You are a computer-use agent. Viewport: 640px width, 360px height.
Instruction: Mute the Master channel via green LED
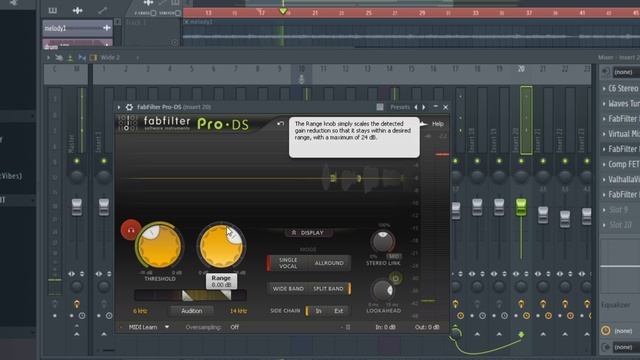click(x=76, y=161)
